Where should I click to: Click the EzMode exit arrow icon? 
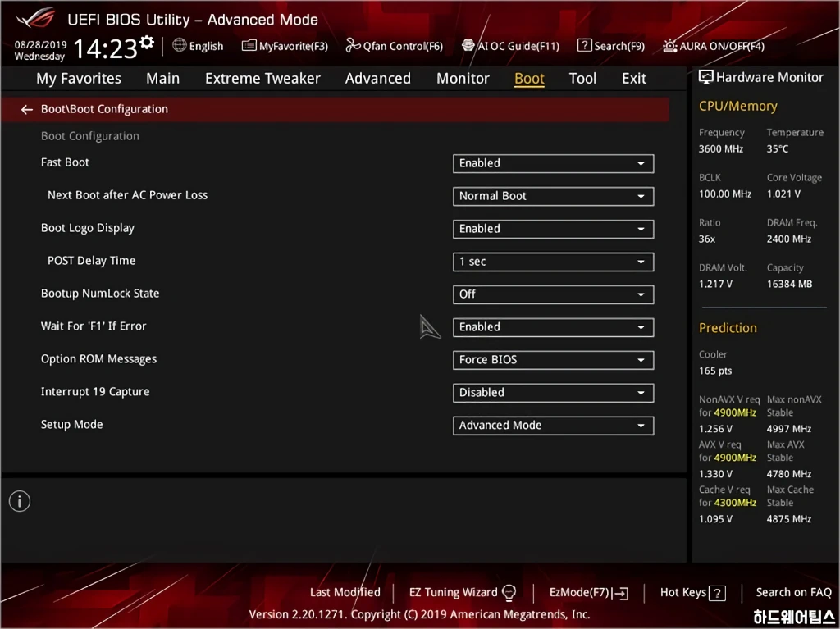click(621, 593)
